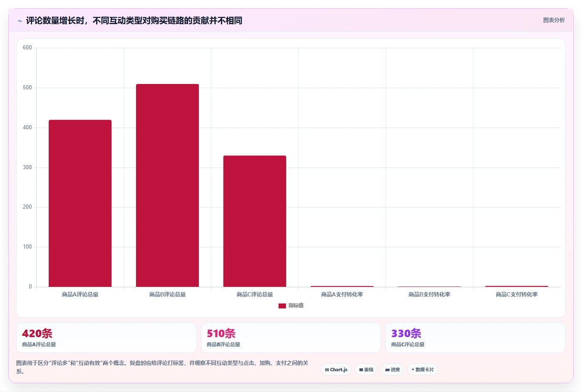Click the 330条 data card

coord(476,338)
